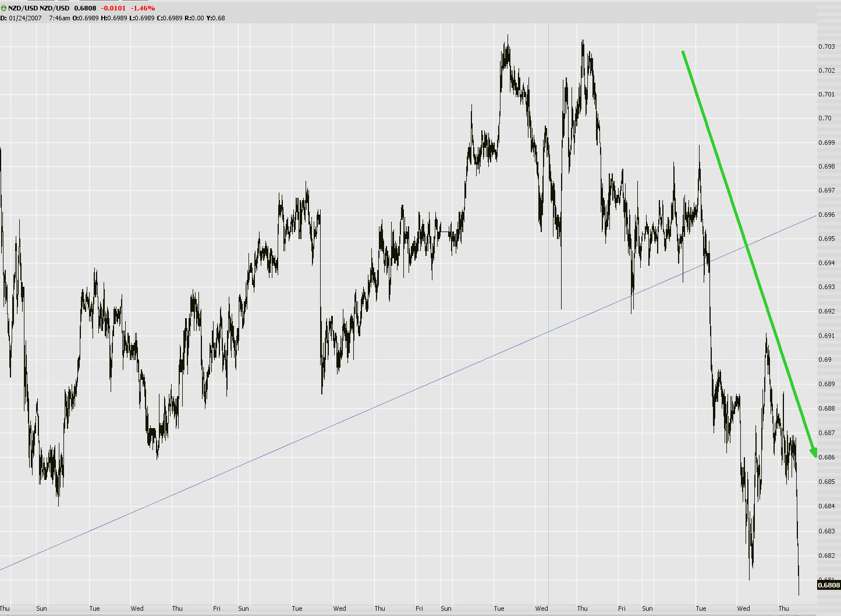Click the O:0.6989 open price value

click(85, 18)
